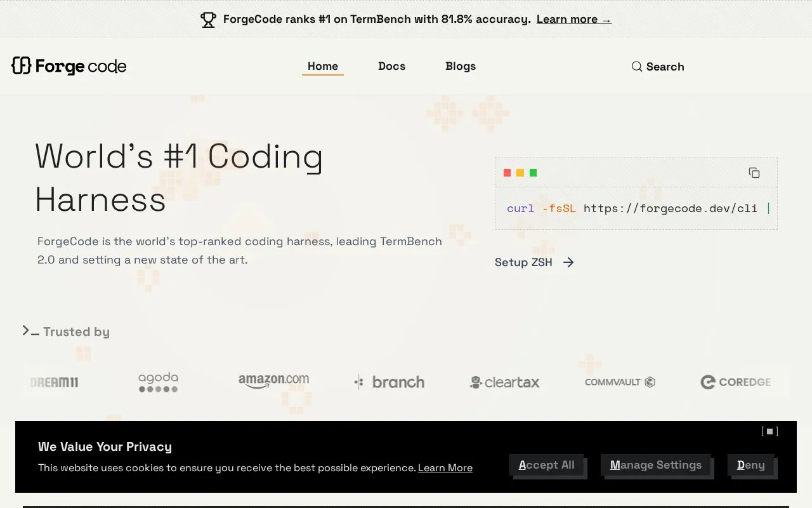Accept All cookies
This screenshot has height=508, width=812.
pyautogui.click(x=546, y=465)
